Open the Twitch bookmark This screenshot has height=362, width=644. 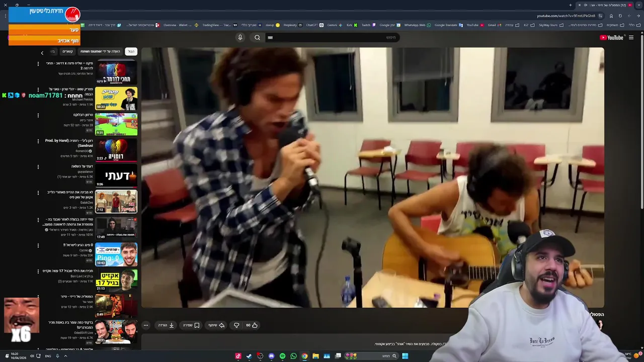pos(368,25)
